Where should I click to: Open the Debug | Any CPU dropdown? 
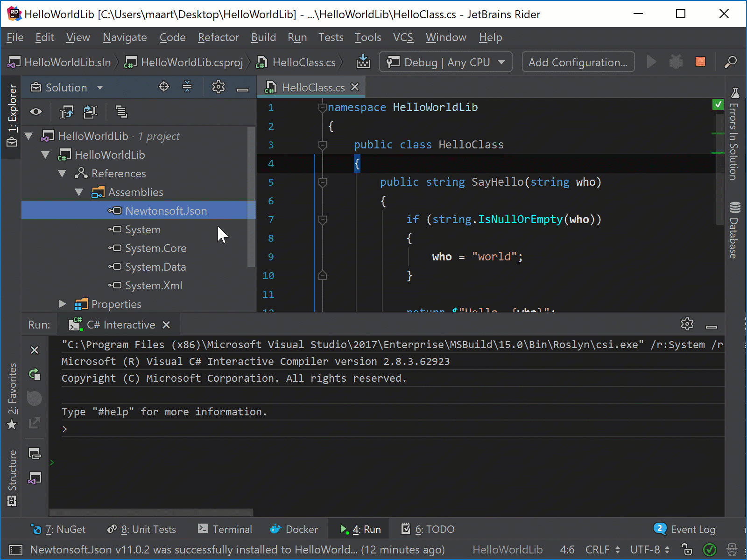pyautogui.click(x=445, y=62)
